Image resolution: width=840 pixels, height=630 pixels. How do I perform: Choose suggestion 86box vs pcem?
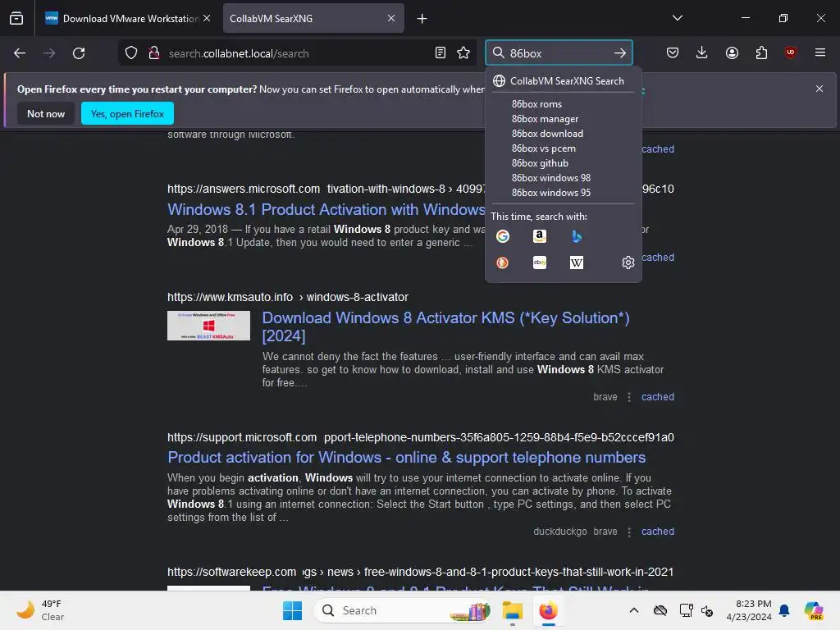pos(543,148)
